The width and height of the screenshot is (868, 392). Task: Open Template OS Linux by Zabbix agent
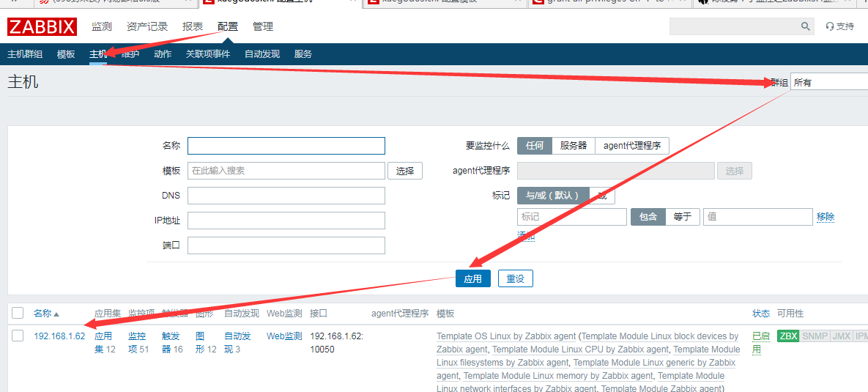click(x=506, y=336)
